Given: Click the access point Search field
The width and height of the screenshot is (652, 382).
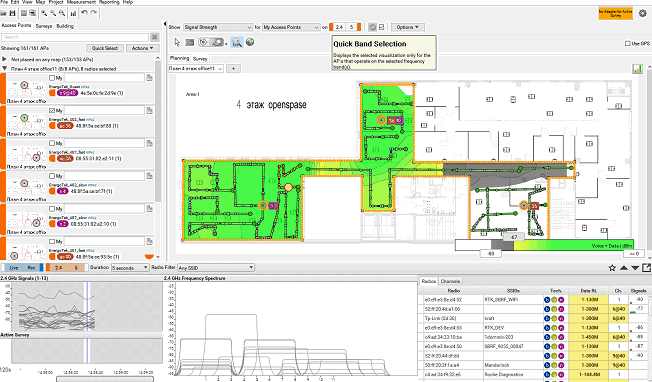Looking at the screenshot, I should [75, 37].
